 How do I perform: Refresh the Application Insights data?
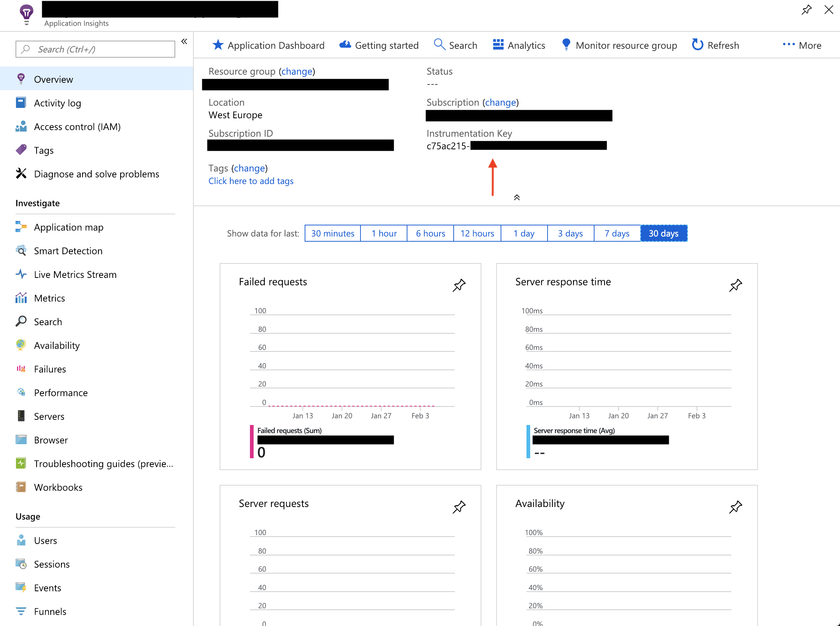coord(715,45)
